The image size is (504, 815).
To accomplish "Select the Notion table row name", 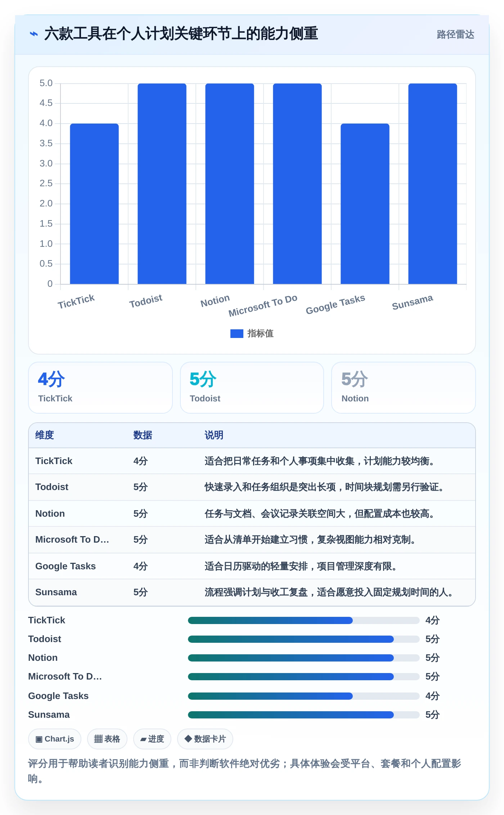I will [x=50, y=514].
